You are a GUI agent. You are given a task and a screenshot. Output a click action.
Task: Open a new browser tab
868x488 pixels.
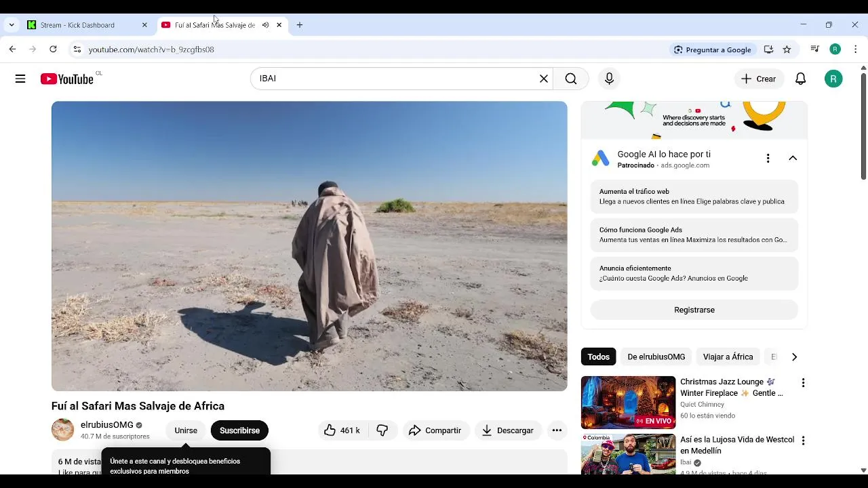[x=300, y=25]
